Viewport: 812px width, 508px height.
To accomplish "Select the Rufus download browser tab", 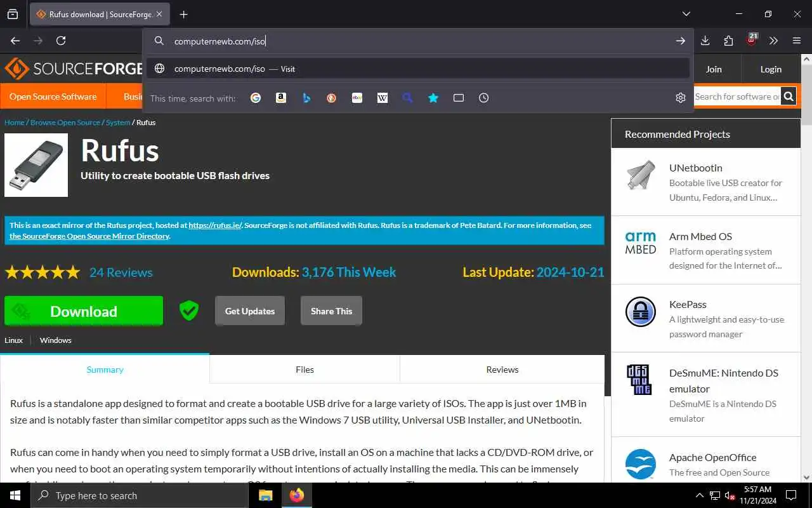I will [100, 14].
